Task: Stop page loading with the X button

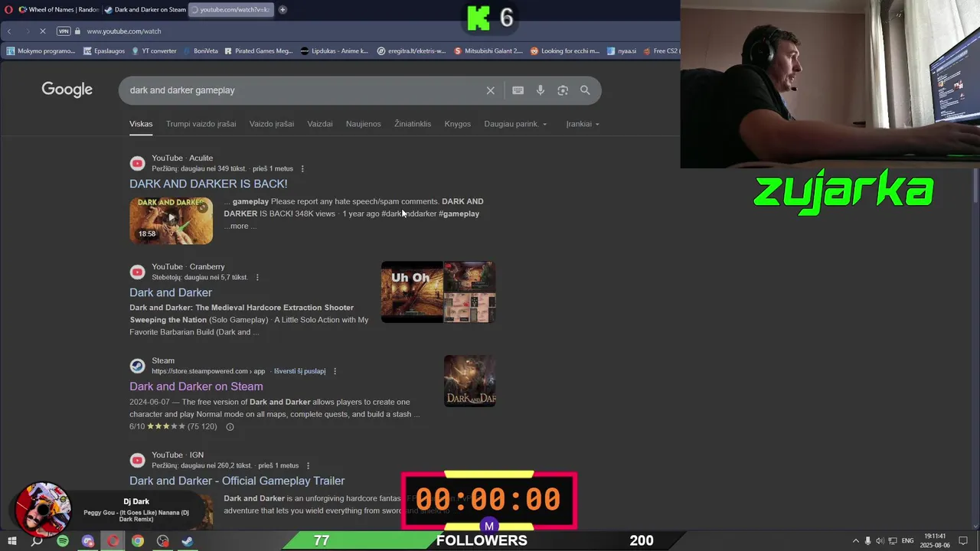Action: [x=43, y=31]
